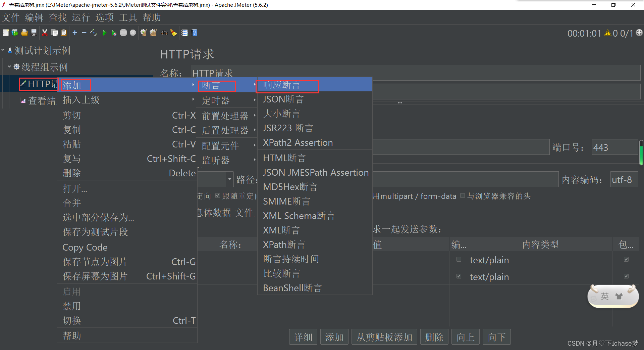The height and width of the screenshot is (350, 644).
Task: Toggle the encode checkbox in the second text/plain row
Action: point(459,276)
